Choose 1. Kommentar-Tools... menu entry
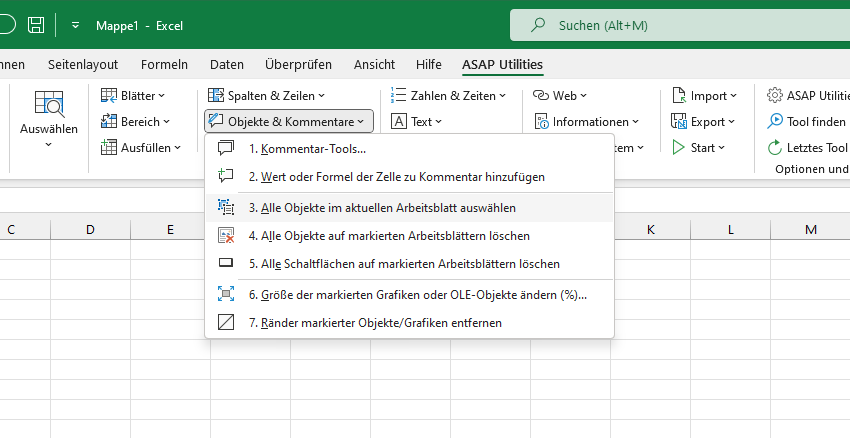Image resolution: width=850 pixels, height=438 pixels. (409, 149)
